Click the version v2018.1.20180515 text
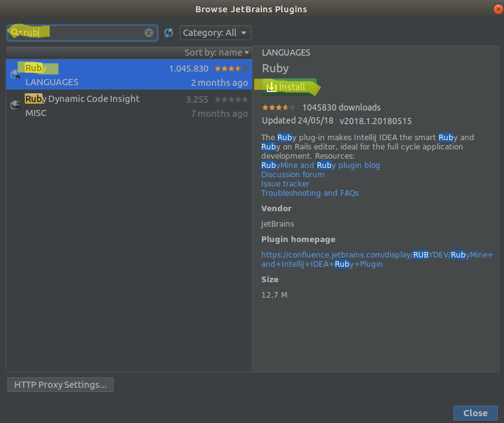This screenshot has height=423, width=504. (376, 121)
